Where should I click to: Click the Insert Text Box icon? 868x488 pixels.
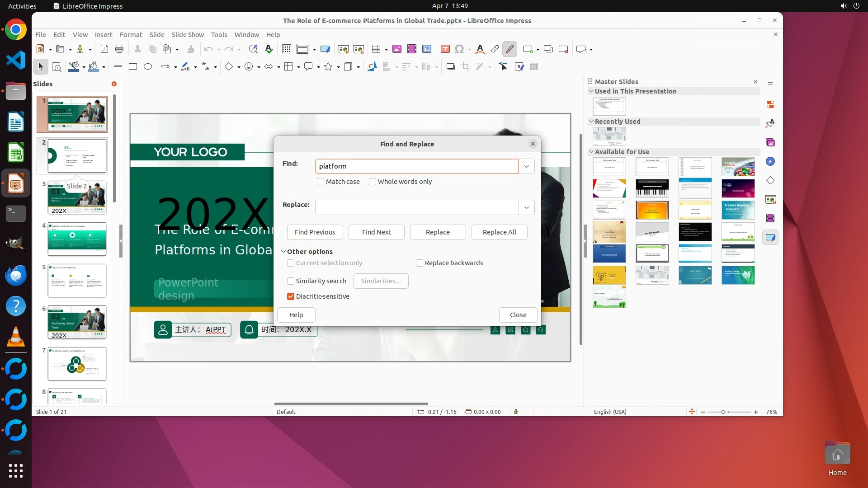pyautogui.click(x=445, y=49)
